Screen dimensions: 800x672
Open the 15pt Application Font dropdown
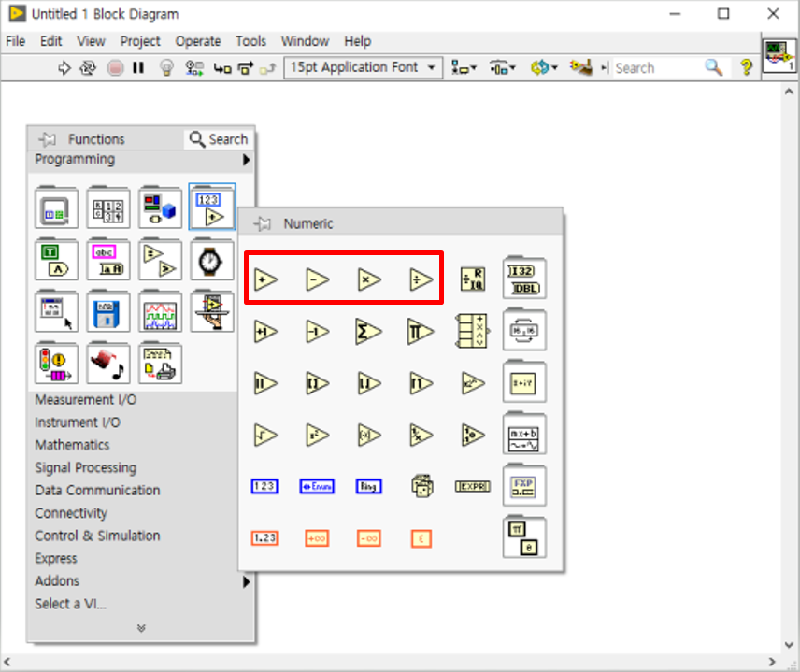coord(363,67)
